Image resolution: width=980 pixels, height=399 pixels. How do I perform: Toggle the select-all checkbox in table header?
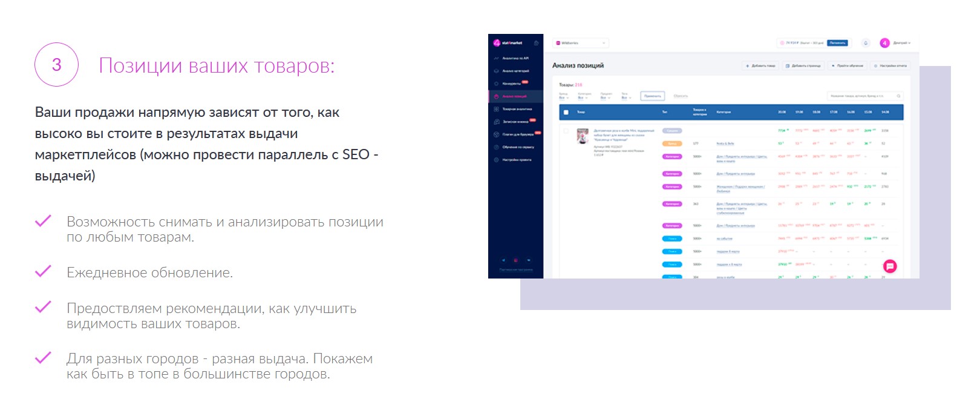click(x=566, y=112)
